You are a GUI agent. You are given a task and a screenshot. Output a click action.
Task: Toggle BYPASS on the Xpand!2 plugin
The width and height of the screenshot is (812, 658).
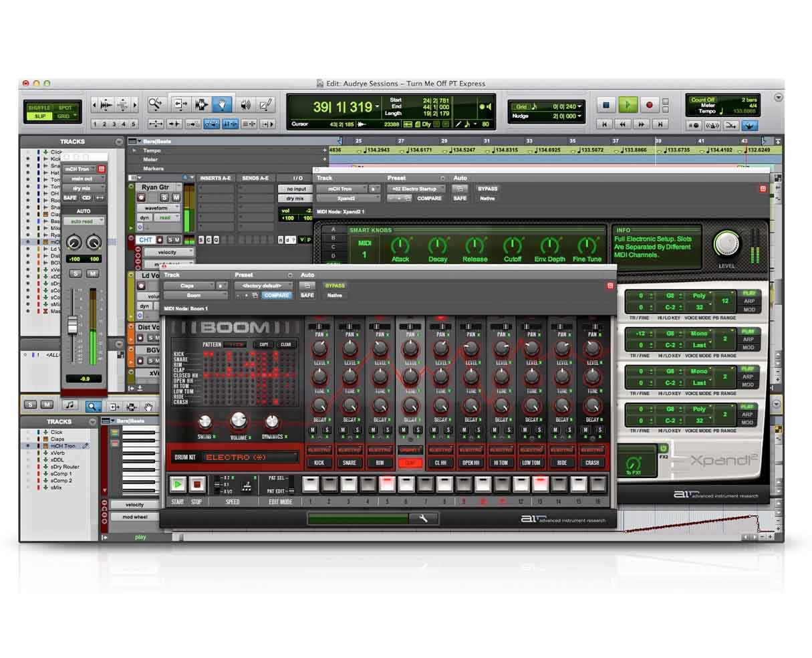click(488, 189)
